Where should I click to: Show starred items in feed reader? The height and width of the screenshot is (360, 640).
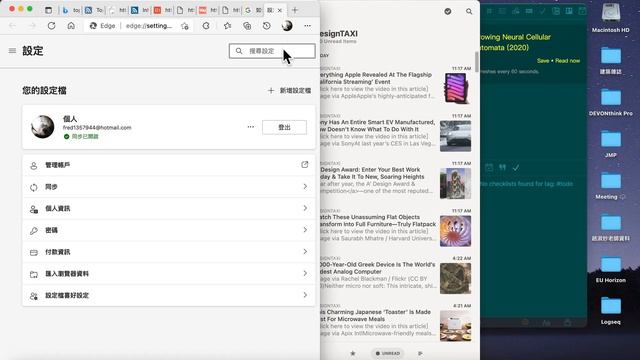click(x=353, y=353)
